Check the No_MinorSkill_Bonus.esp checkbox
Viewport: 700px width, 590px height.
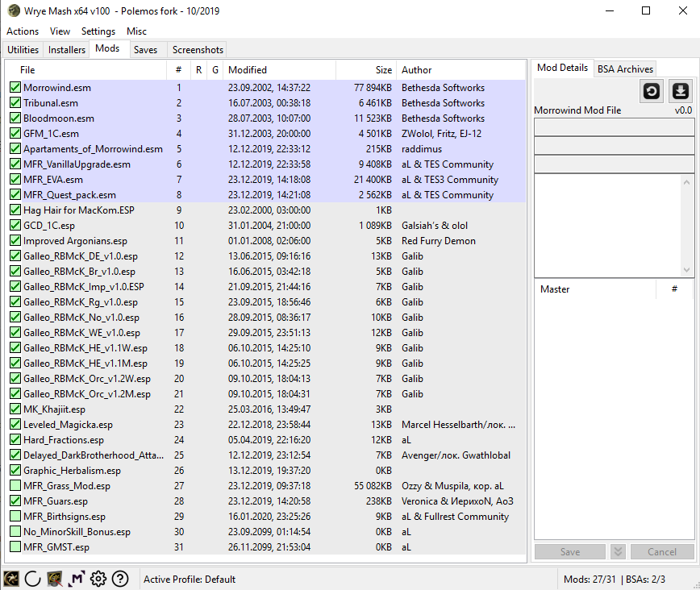tap(15, 531)
